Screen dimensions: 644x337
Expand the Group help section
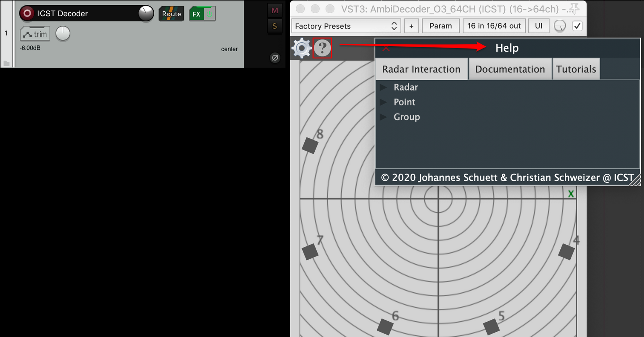[x=383, y=117]
